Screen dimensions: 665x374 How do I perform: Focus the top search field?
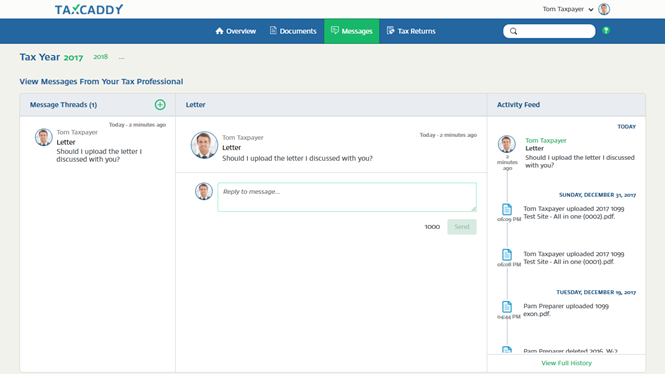tap(549, 31)
